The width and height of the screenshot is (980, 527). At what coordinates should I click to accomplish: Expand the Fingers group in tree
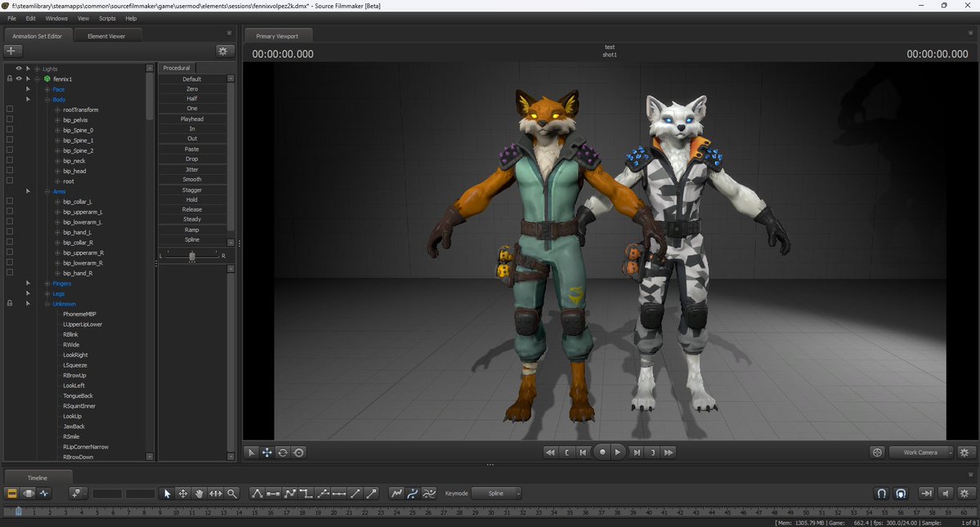pos(47,284)
